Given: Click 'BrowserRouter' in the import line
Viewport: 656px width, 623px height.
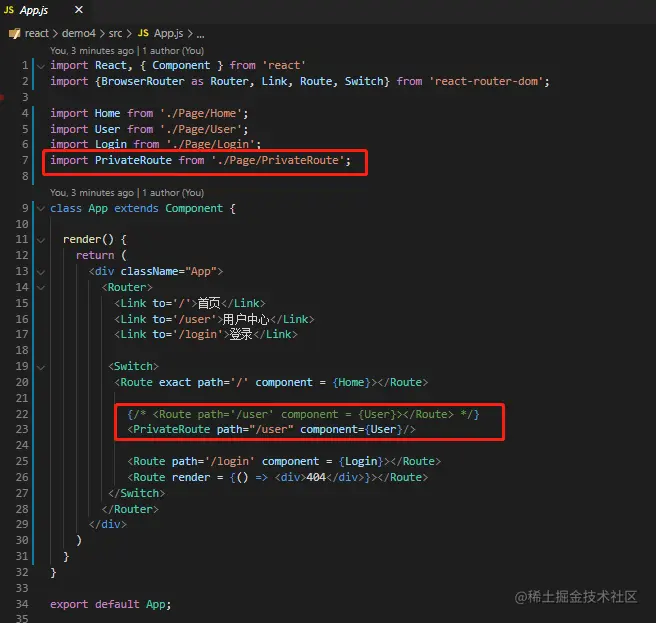Looking at the screenshot, I should tap(143, 81).
